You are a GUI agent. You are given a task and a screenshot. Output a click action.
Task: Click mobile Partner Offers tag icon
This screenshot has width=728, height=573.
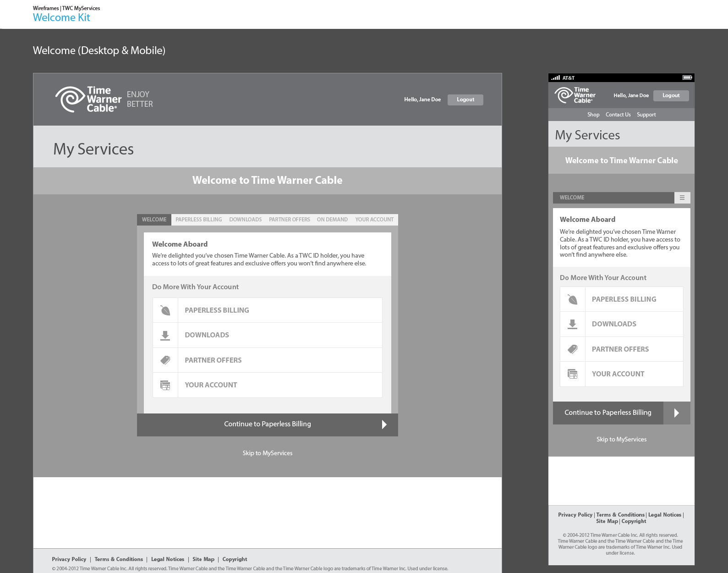point(573,349)
